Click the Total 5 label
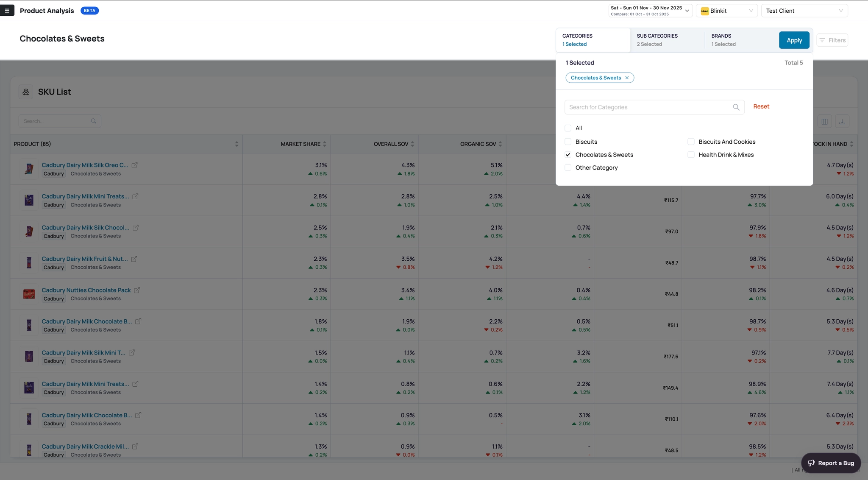The height and width of the screenshot is (480, 868). click(x=793, y=63)
